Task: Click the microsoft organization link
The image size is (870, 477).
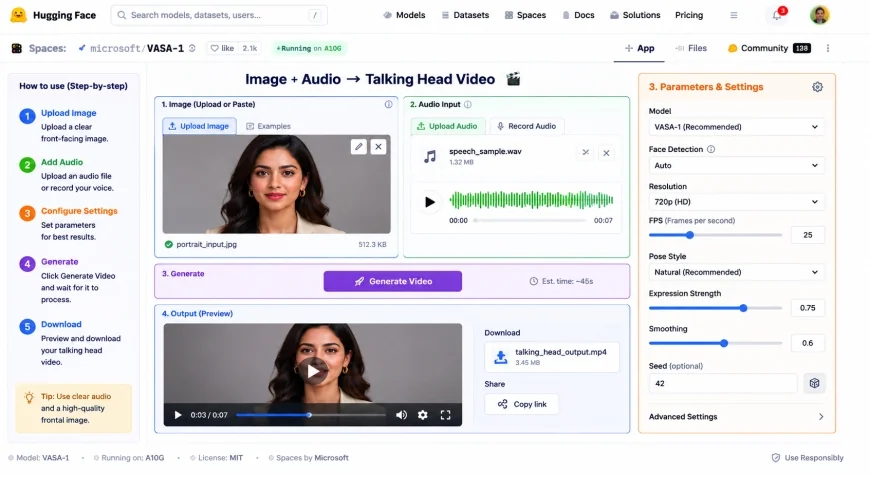Action: [x=115, y=48]
